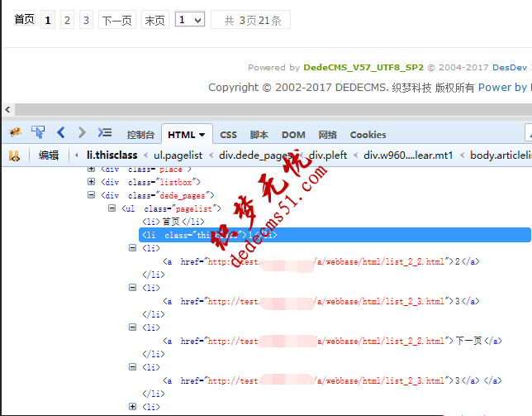Select the highlighted li class thisclass row

point(335,235)
